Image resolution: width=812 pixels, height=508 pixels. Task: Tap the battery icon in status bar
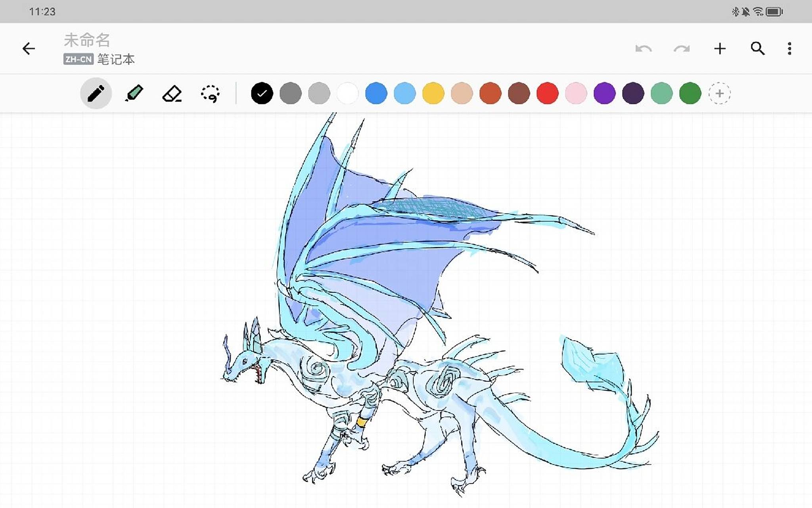pyautogui.click(x=774, y=12)
